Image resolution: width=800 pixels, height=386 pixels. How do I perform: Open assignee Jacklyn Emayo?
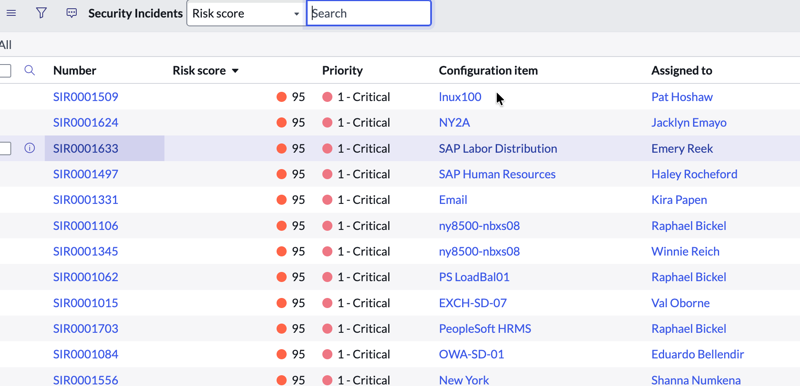689,122
